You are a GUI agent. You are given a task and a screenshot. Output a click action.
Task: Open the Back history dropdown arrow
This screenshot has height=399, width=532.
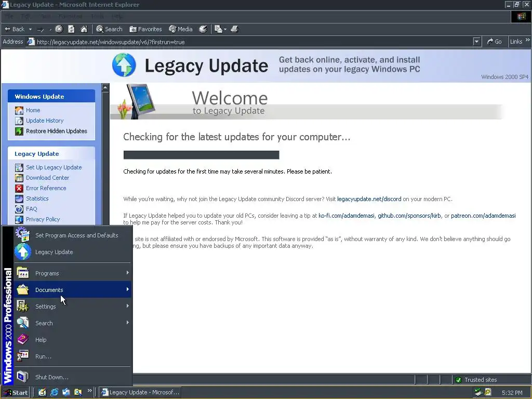[30, 29]
